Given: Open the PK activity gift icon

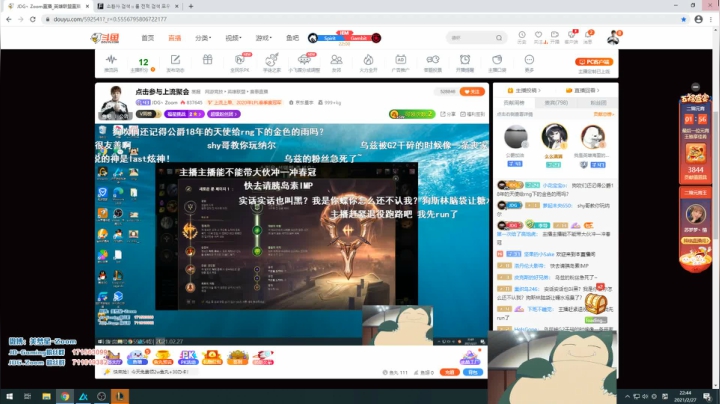Looking at the screenshot, I should point(188,357).
